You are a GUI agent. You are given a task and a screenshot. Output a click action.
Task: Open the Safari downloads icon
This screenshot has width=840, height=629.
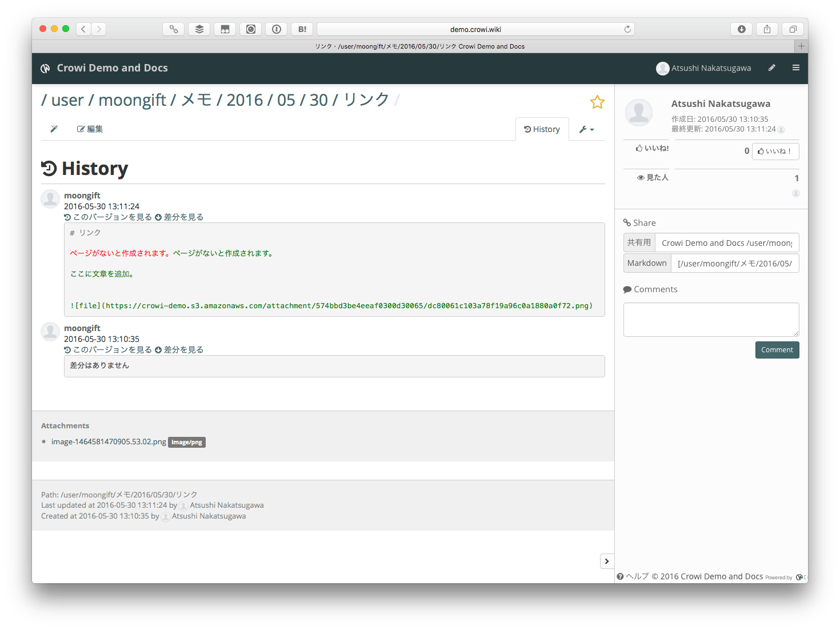pyautogui.click(x=741, y=29)
